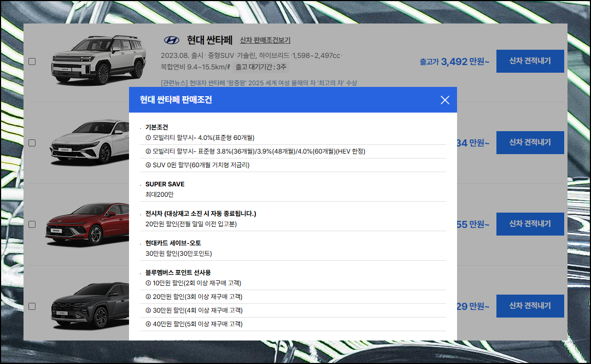Select the 10만원 할인(2회 이상 재구매 고객) line
Screen dimensions: 591x364
194,283
